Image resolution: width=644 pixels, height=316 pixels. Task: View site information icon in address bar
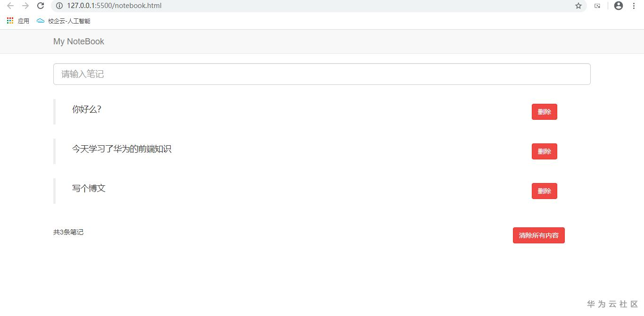59,6
